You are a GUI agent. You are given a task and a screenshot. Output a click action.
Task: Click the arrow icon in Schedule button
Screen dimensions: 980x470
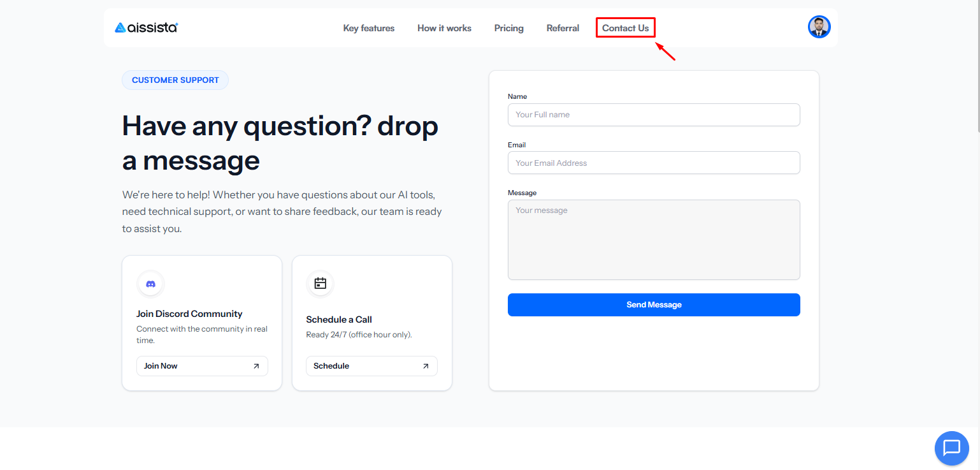[x=426, y=366]
